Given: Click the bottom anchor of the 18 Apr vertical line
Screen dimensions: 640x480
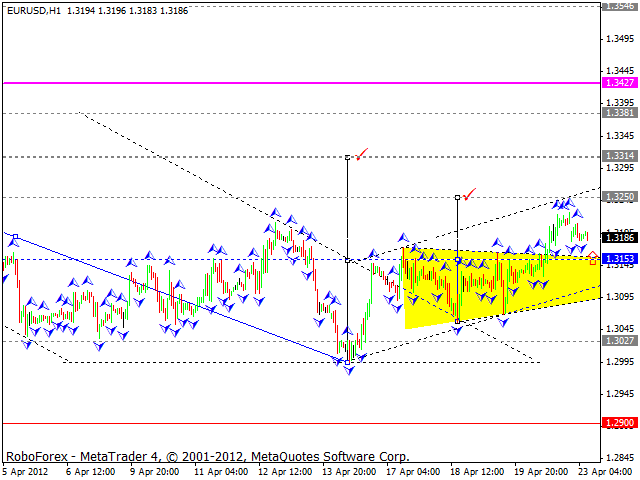Looking at the screenshot, I should [458, 322].
